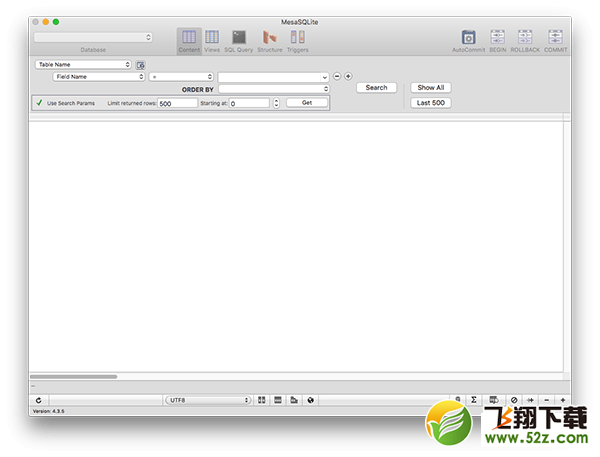The width and height of the screenshot is (600, 457).
Task: Open the UTF8 encoding dropdown
Action: pyautogui.click(x=208, y=400)
